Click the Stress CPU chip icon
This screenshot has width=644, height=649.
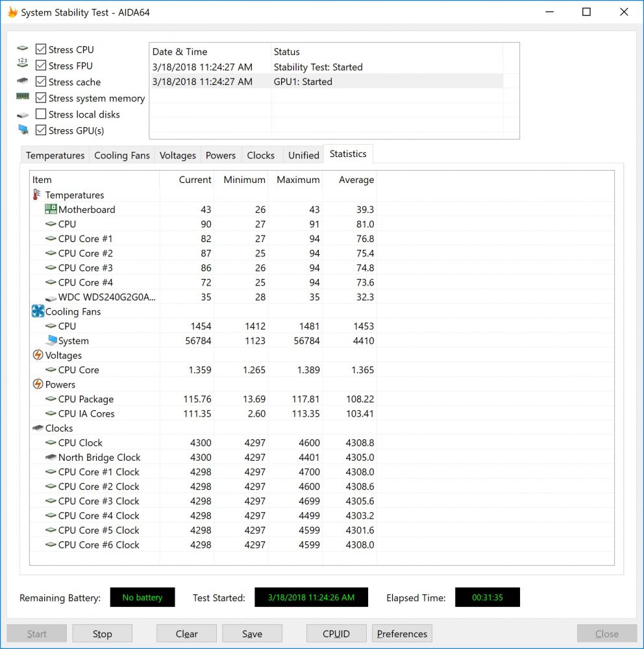click(x=22, y=49)
